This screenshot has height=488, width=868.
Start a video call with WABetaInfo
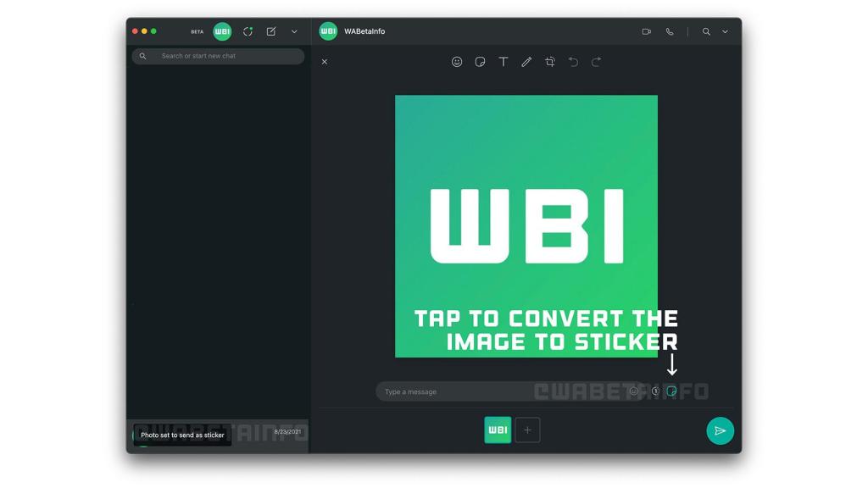pos(647,31)
